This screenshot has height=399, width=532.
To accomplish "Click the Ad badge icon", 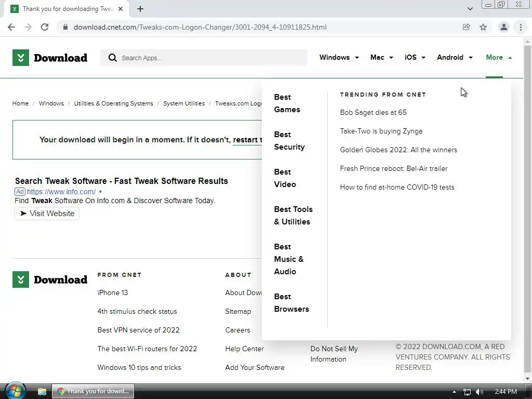I will [x=20, y=192].
